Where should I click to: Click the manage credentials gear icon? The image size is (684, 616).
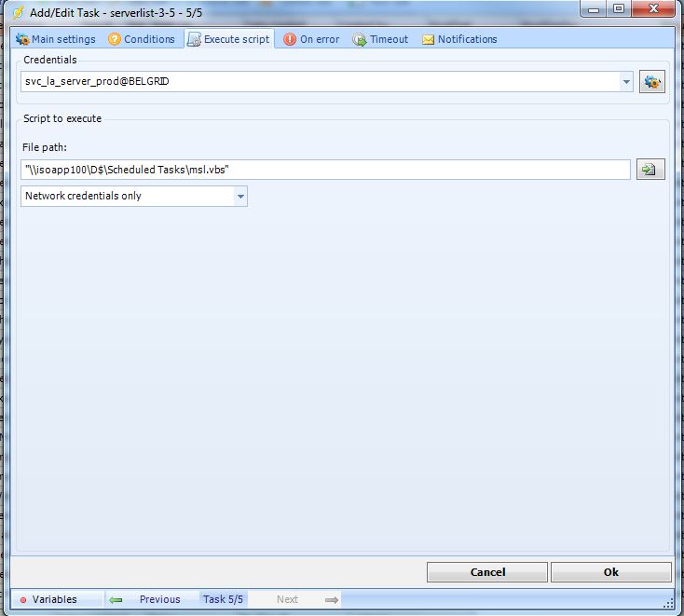click(x=651, y=82)
